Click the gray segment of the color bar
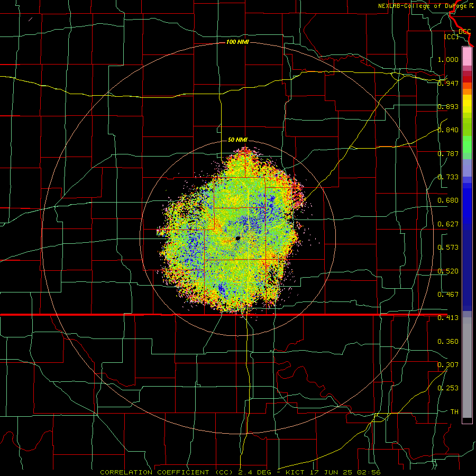Image resolution: width=476 pixels, height=476 pixels. [x=467, y=368]
